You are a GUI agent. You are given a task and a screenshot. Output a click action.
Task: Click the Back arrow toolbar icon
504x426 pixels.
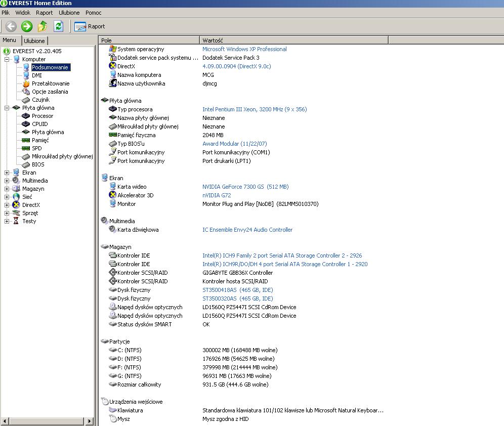11,26
